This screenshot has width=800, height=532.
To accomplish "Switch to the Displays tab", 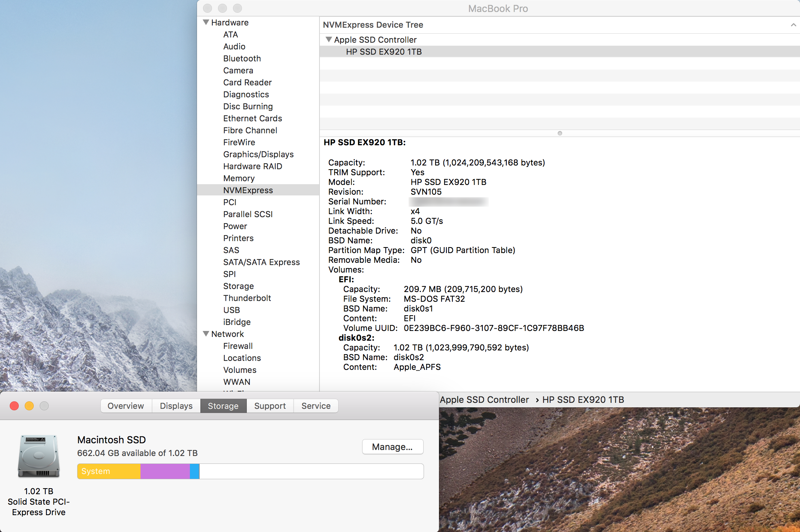I will click(x=176, y=406).
